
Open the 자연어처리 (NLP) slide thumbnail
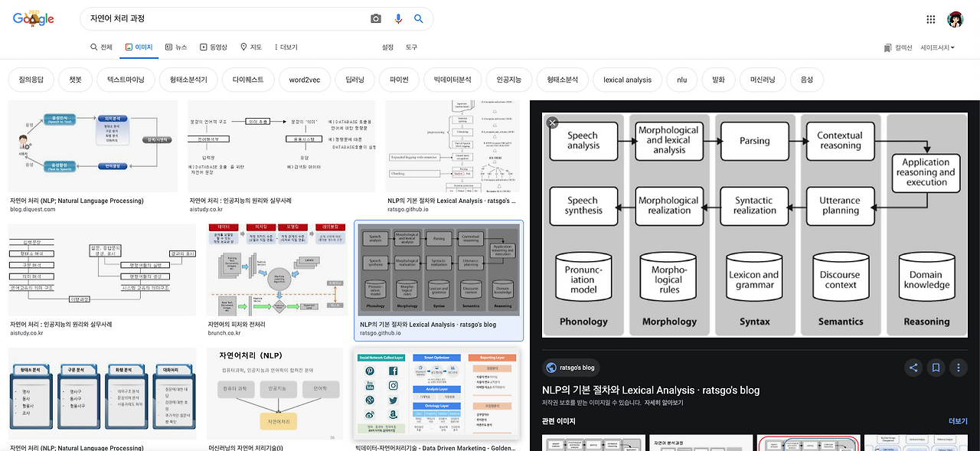click(x=275, y=394)
